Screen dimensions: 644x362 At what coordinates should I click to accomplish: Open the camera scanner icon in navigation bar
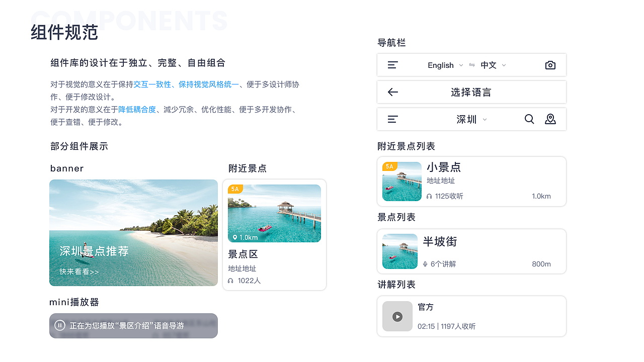pyautogui.click(x=550, y=65)
